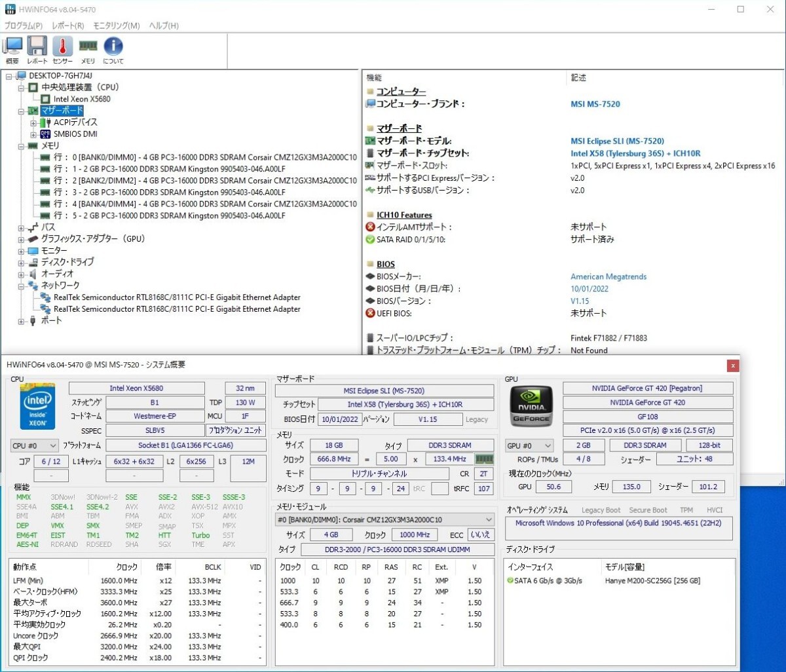Click the ディスク・ドライブ drive icon in tree
Screen dimensions: 786x672
point(33,262)
